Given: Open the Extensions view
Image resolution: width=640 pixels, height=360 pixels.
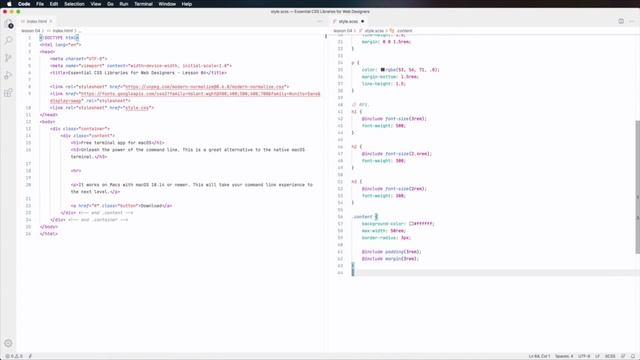Looking at the screenshot, I should [9, 93].
